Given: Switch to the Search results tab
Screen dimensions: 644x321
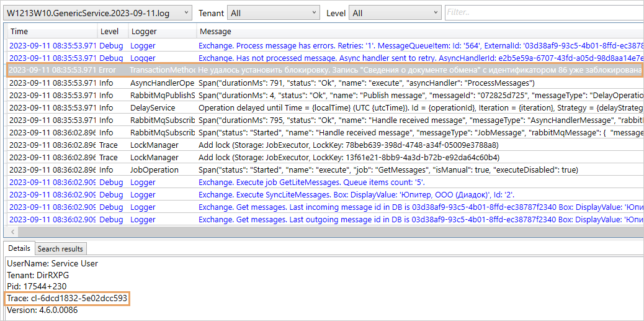Looking at the screenshot, I should [x=60, y=248].
